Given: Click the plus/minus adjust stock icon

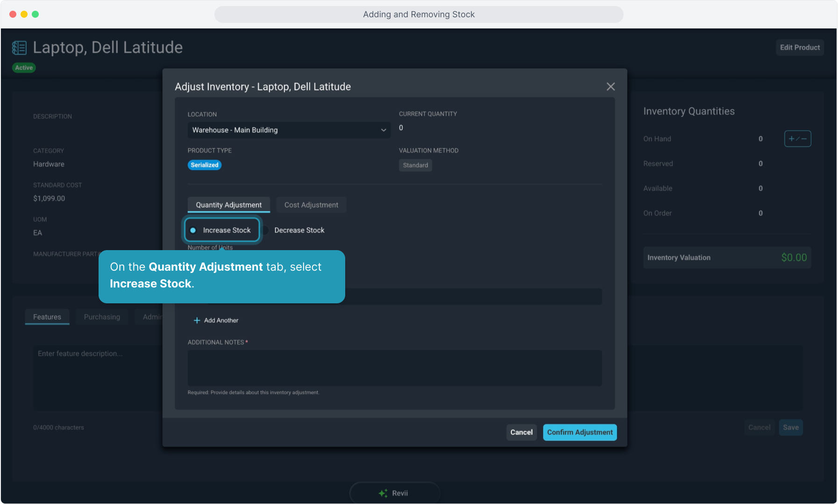Looking at the screenshot, I should tap(797, 139).
